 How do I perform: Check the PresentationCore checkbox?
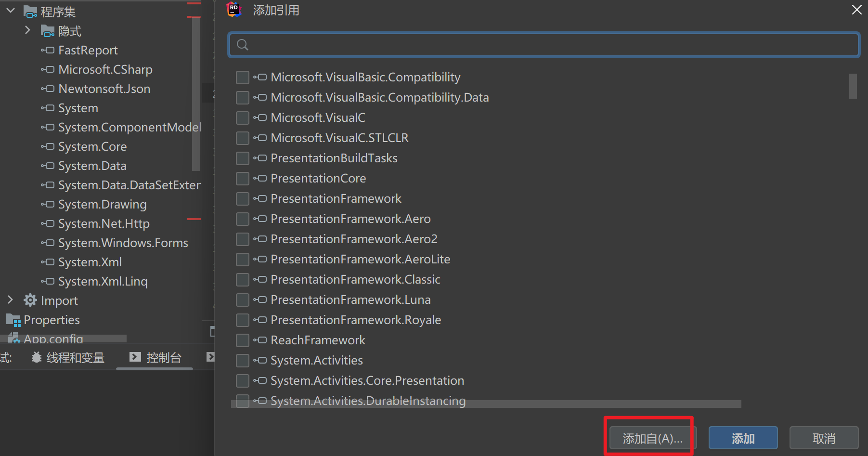(x=243, y=179)
